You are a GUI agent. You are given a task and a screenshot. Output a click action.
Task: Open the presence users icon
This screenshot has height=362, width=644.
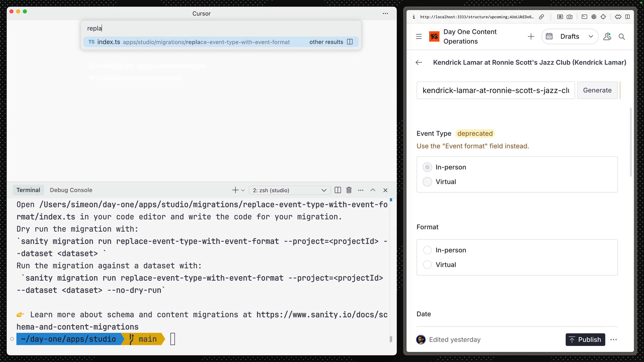(607, 36)
